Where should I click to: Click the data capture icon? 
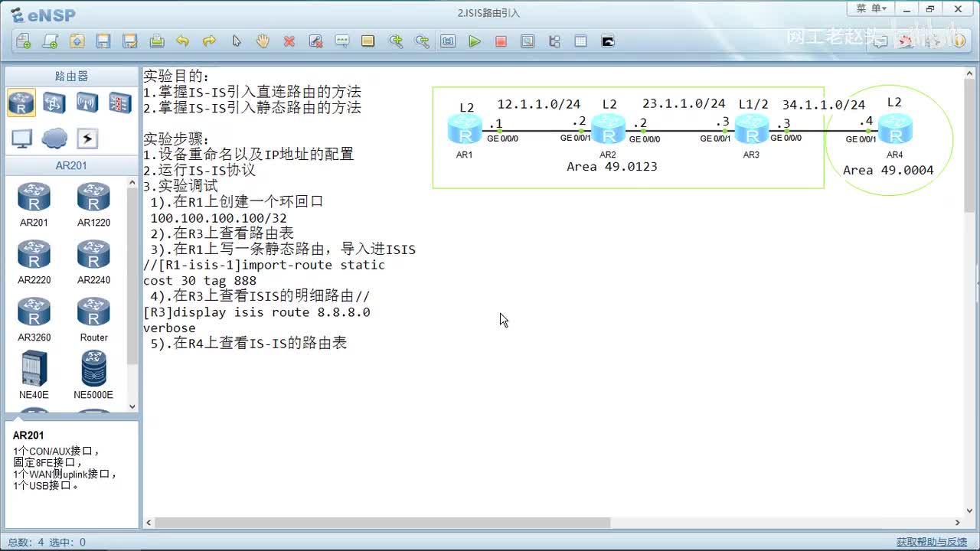pyautogui.click(x=528, y=41)
